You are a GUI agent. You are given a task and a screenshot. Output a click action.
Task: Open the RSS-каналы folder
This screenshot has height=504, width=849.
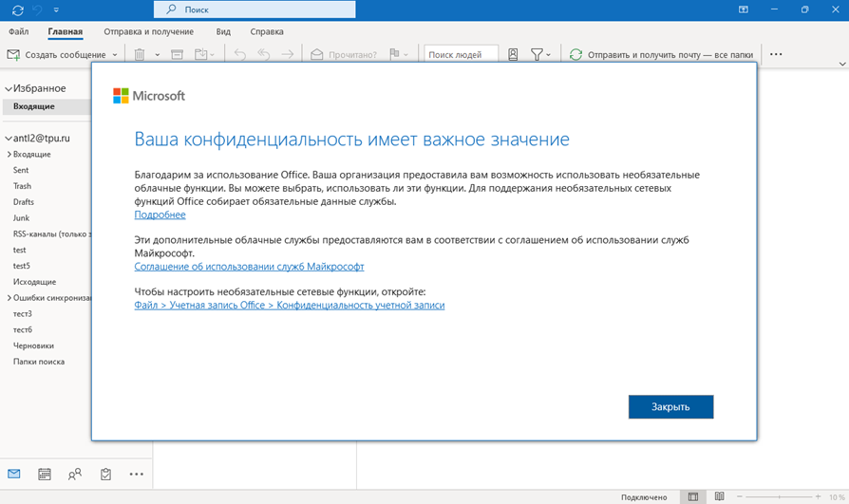[52, 233]
